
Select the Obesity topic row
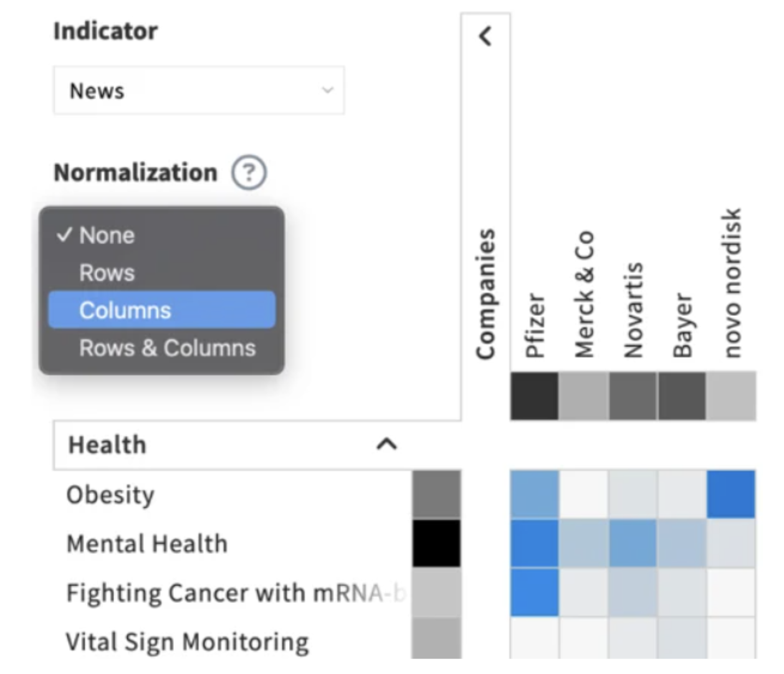(x=110, y=495)
